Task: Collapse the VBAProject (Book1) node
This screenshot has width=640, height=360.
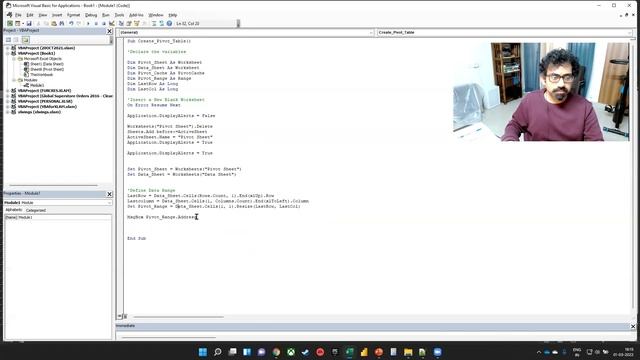Action: pos(7,53)
